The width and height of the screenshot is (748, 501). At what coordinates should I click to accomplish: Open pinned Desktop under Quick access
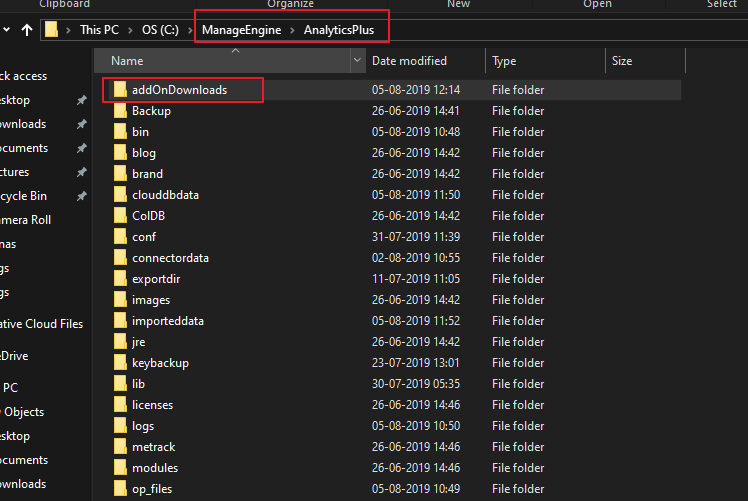click(x=15, y=100)
